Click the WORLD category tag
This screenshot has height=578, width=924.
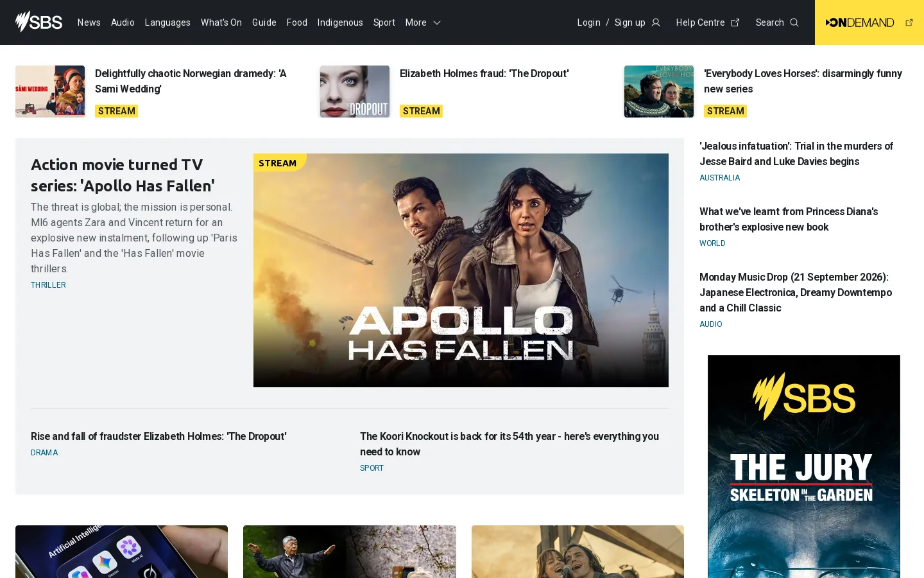point(712,243)
